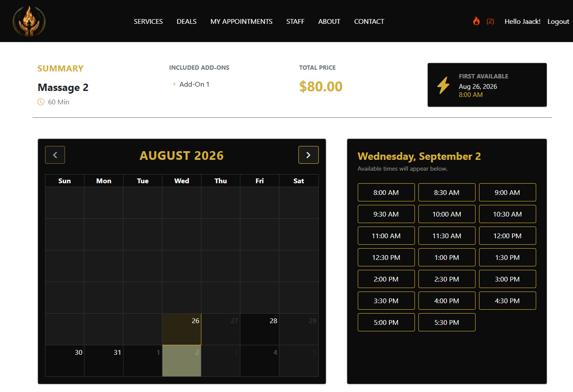The height and width of the screenshot is (392, 573).
Task: Select the 5:00 PM slot
Action: pyautogui.click(x=386, y=322)
